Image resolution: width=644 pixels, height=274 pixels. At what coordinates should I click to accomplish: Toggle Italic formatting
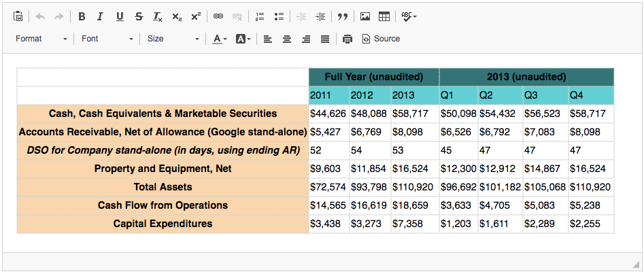[100, 16]
